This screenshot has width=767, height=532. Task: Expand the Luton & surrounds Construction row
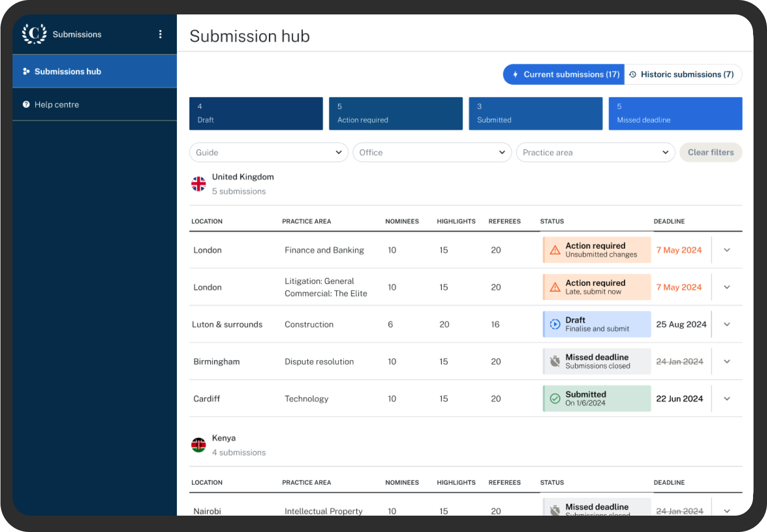point(727,324)
